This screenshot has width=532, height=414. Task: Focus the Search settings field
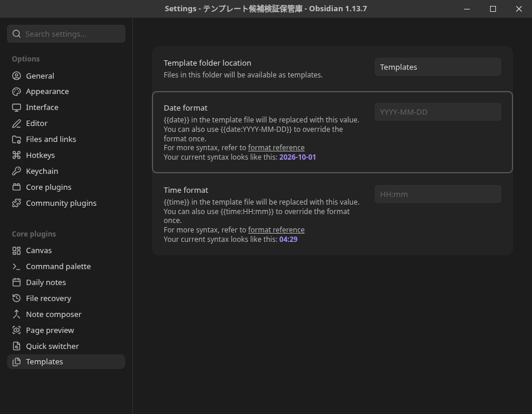click(x=66, y=34)
